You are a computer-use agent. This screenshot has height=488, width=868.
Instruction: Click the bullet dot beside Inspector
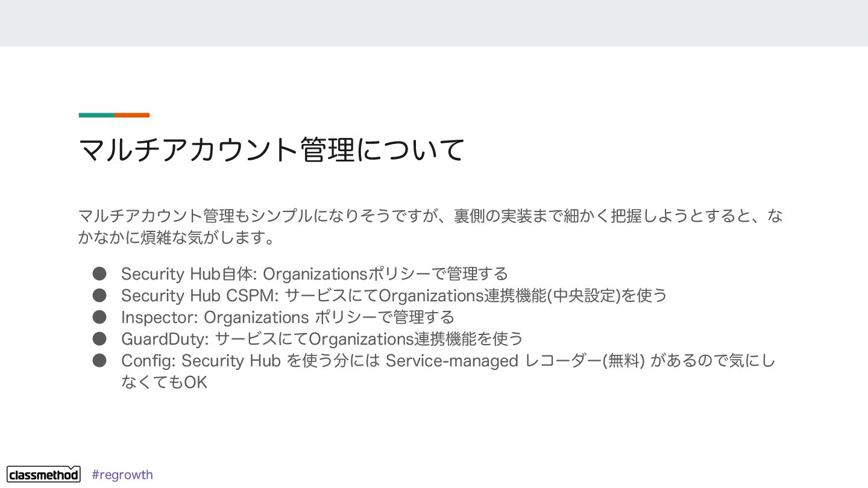[99, 317]
